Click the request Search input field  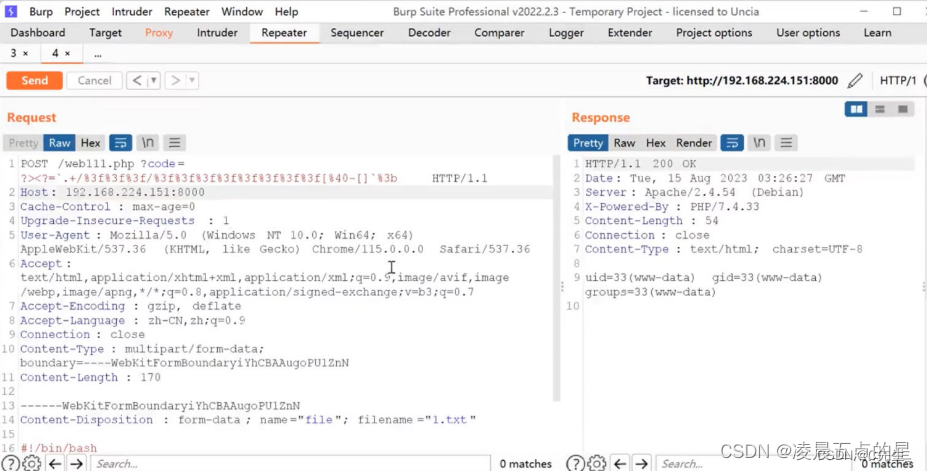pos(290,464)
